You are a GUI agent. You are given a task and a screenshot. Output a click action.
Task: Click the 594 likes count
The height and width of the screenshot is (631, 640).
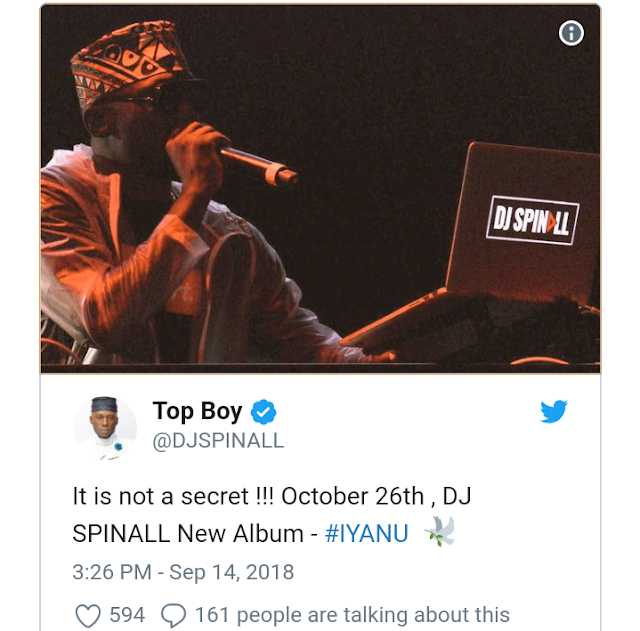127,615
